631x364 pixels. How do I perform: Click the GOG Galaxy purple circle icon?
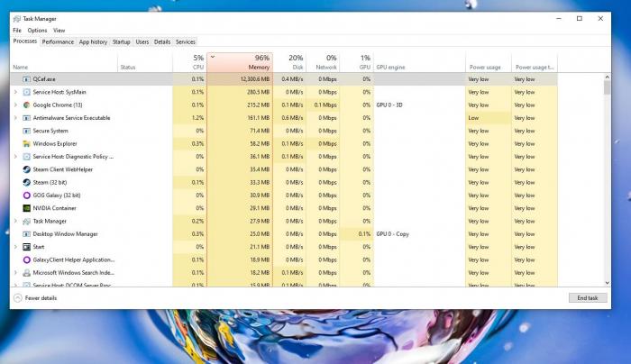26,196
